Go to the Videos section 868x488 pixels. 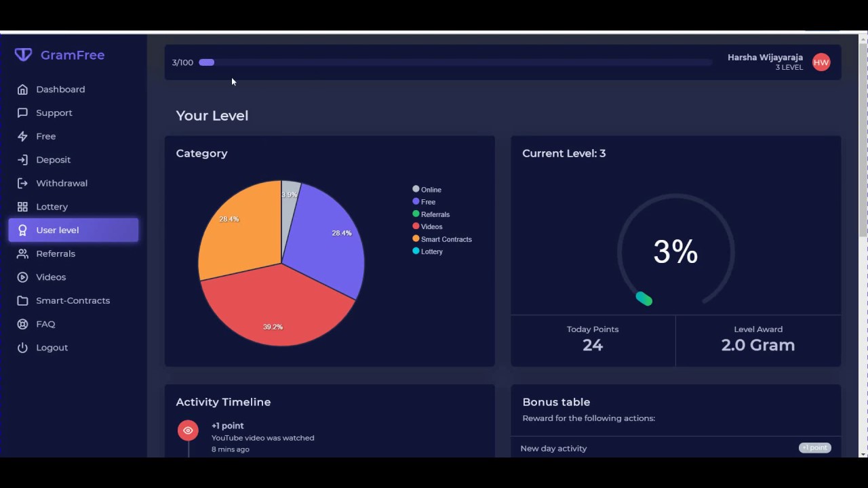tap(73, 277)
